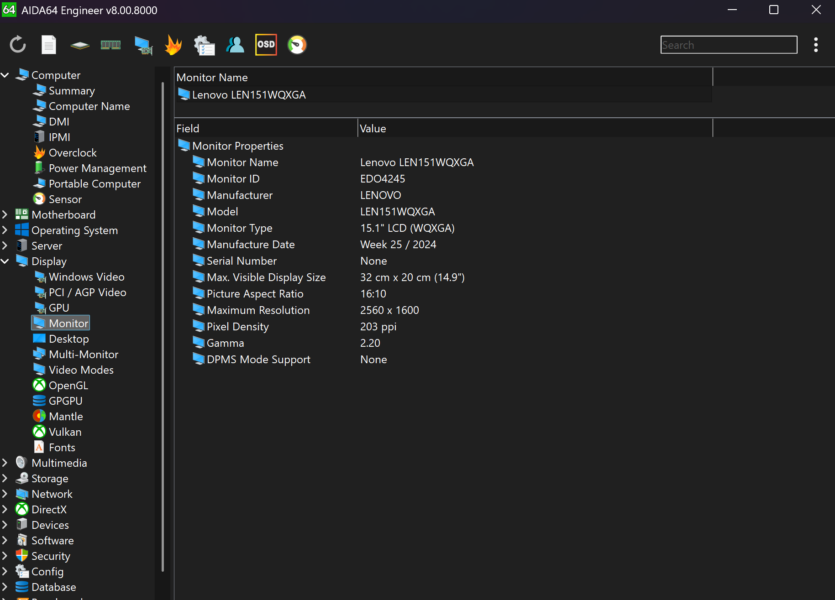835x600 pixels.
Task: Open the SensorPanel gauge icon
Action: 297,45
